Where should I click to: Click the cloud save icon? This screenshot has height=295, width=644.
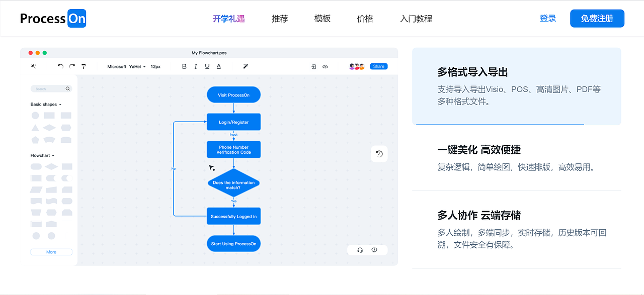(x=325, y=66)
